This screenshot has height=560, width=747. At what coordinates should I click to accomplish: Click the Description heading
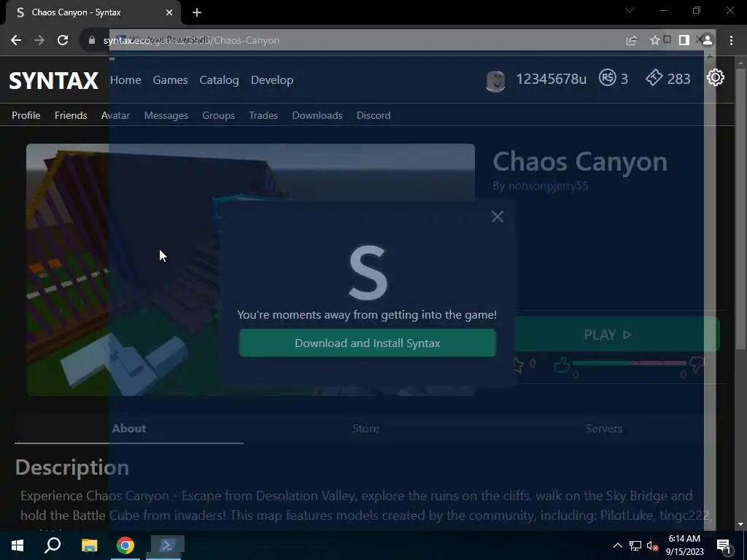coord(72,467)
